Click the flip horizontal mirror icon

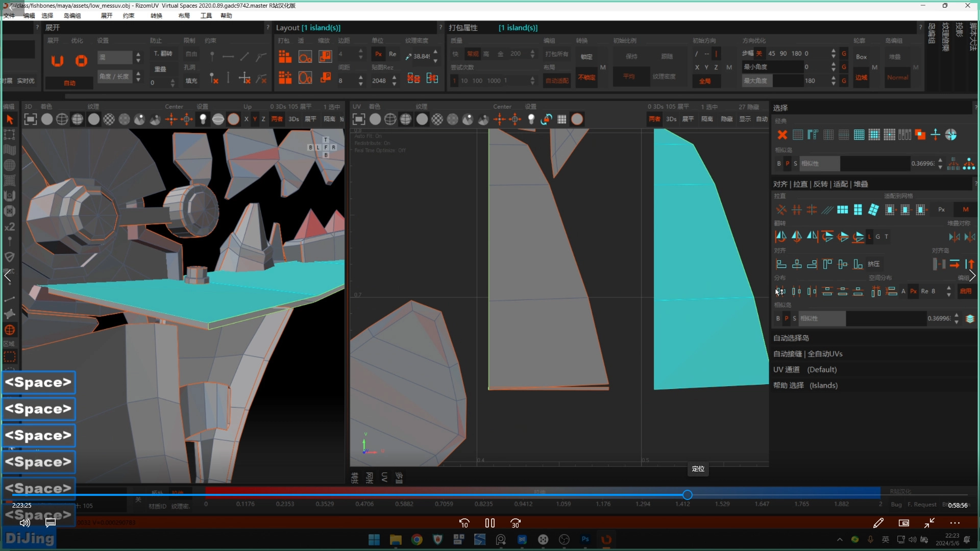pyautogui.click(x=781, y=236)
